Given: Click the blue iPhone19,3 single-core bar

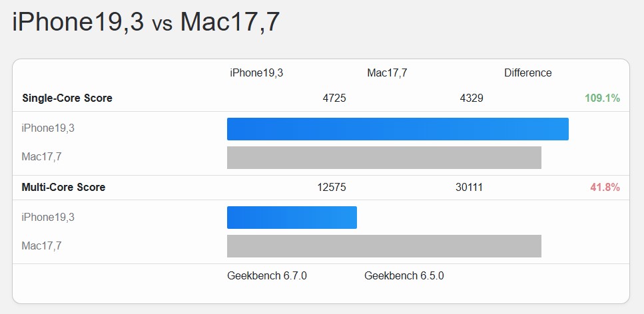Looking at the screenshot, I should pyautogui.click(x=398, y=129).
